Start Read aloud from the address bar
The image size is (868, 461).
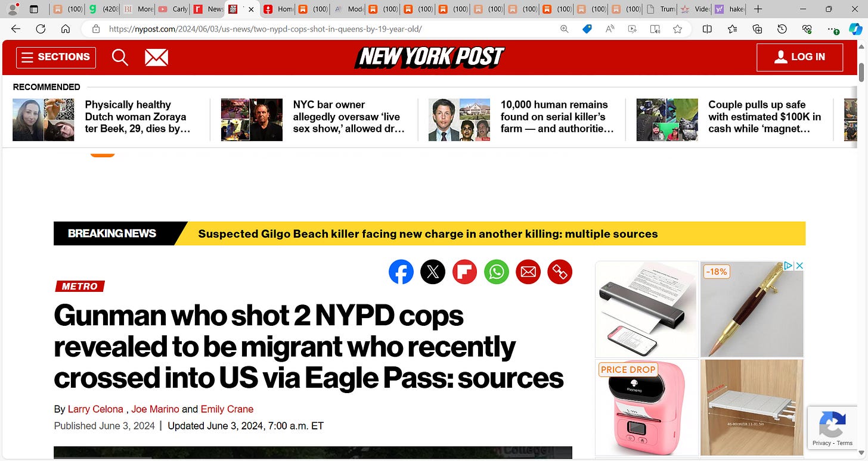[x=610, y=29]
